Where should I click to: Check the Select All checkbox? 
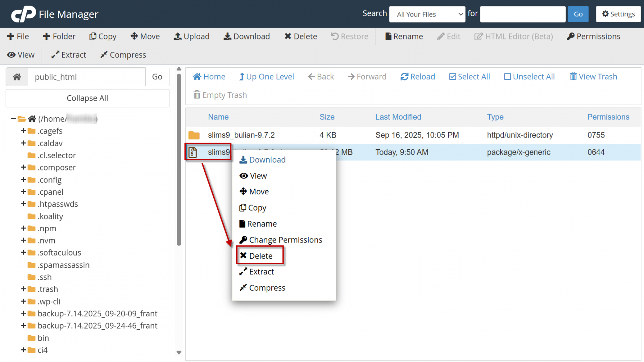point(452,77)
